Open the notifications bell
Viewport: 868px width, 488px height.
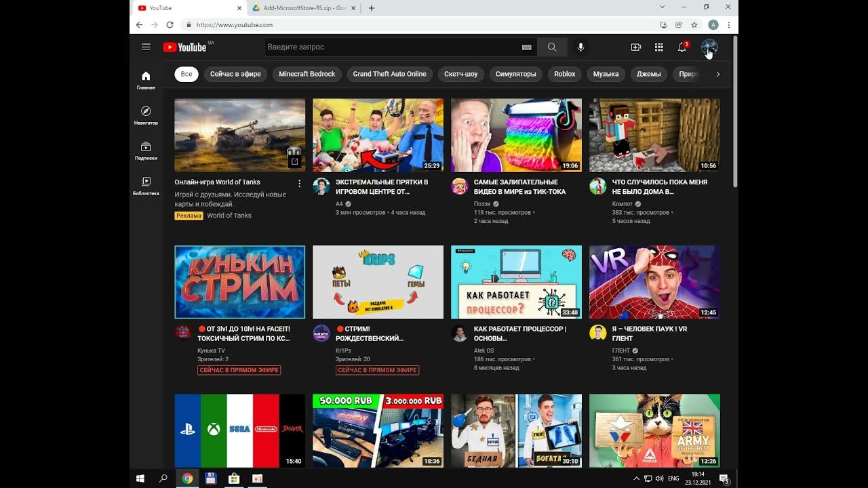coord(682,47)
